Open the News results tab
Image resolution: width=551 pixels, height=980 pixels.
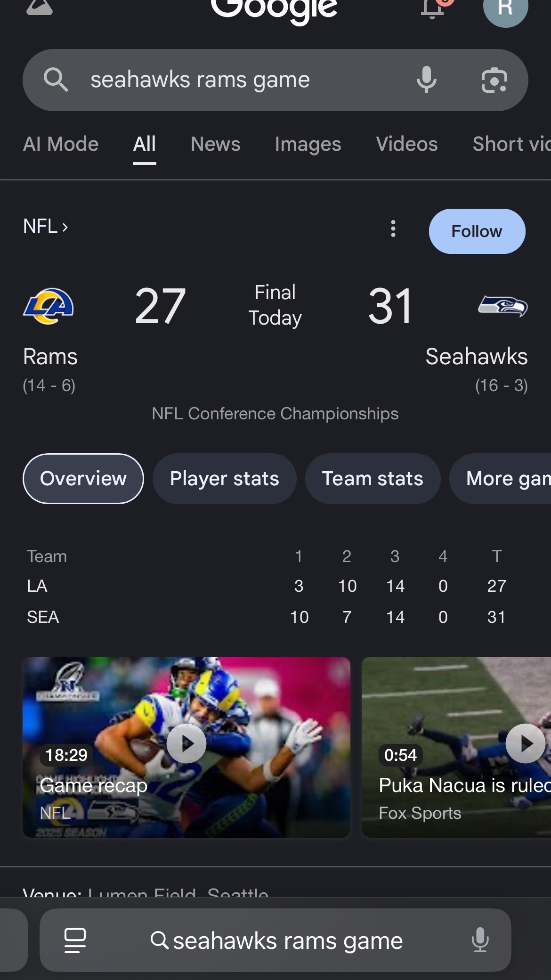click(216, 144)
